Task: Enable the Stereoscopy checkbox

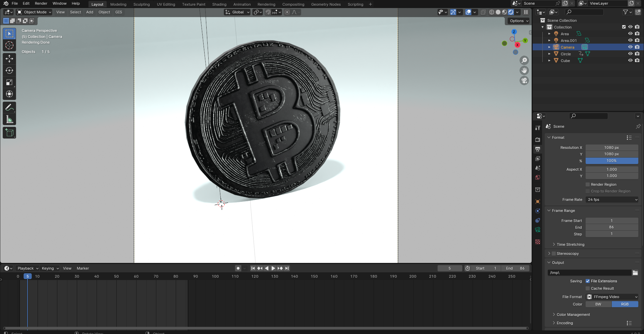Action: click(x=554, y=254)
